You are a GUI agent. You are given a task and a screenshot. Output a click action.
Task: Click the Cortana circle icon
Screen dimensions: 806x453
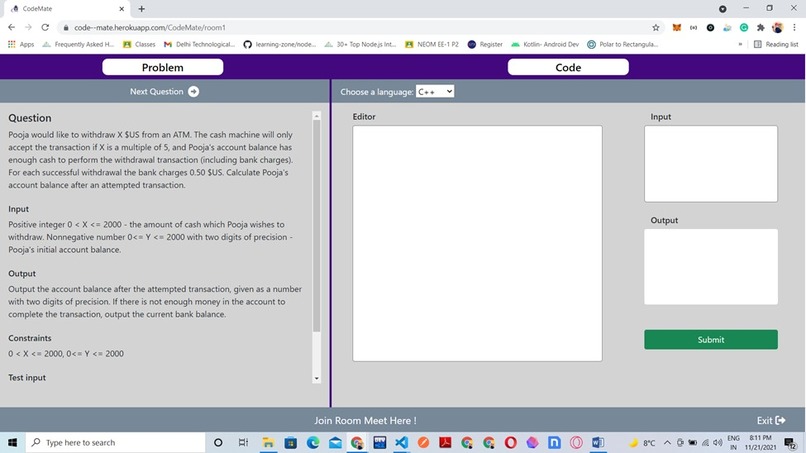pos(218,442)
